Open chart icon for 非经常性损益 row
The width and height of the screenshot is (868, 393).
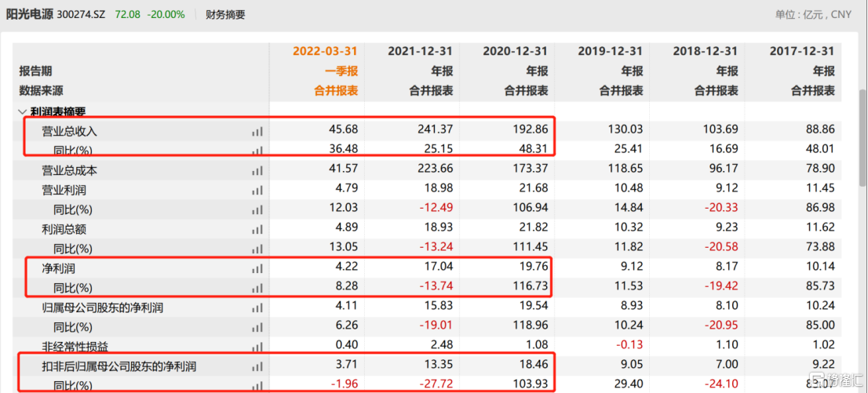(257, 347)
